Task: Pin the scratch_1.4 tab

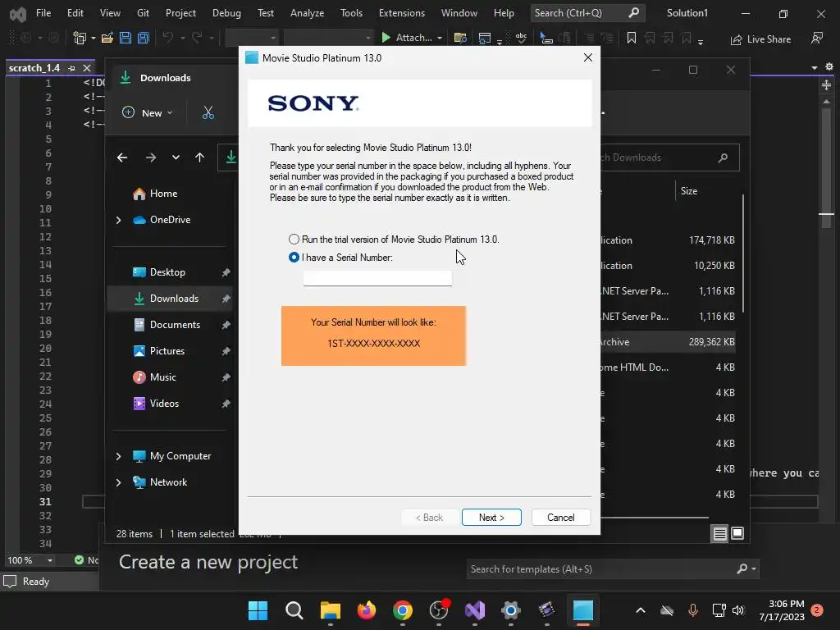Action: click(72, 68)
